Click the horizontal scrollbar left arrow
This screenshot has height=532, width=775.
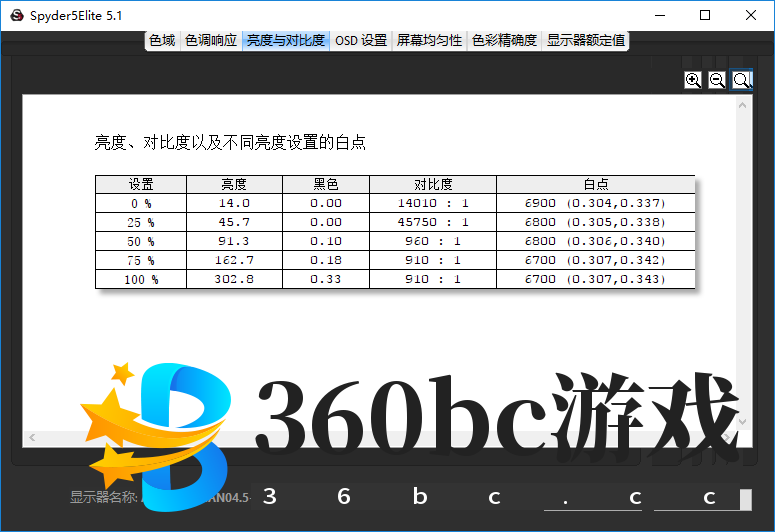32,438
